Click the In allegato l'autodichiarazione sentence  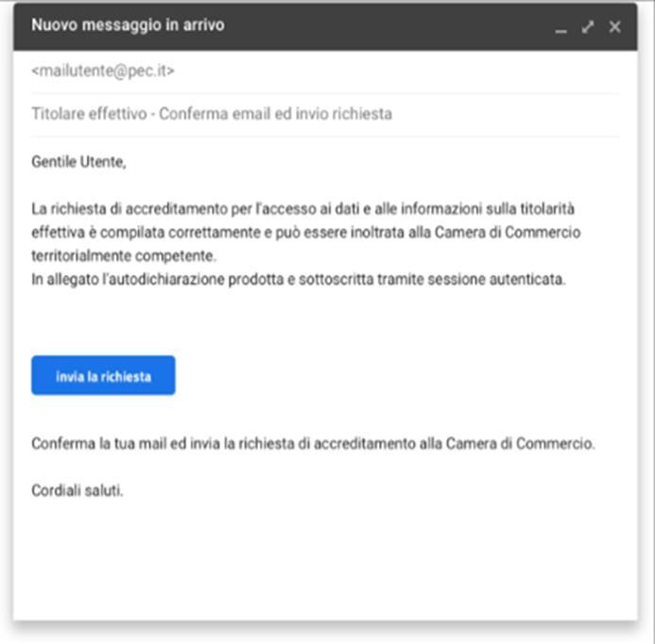(x=299, y=279)
